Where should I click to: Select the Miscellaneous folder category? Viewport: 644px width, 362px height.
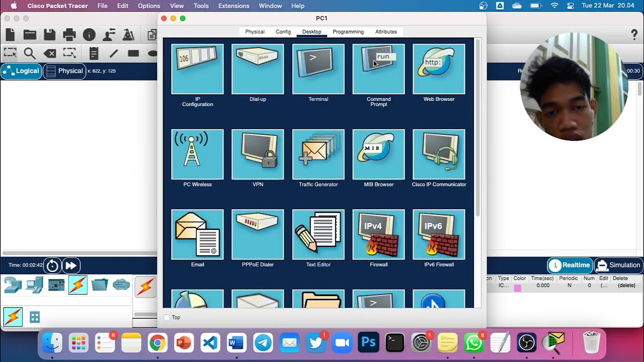pyautogui.click(x=100, y=285)
